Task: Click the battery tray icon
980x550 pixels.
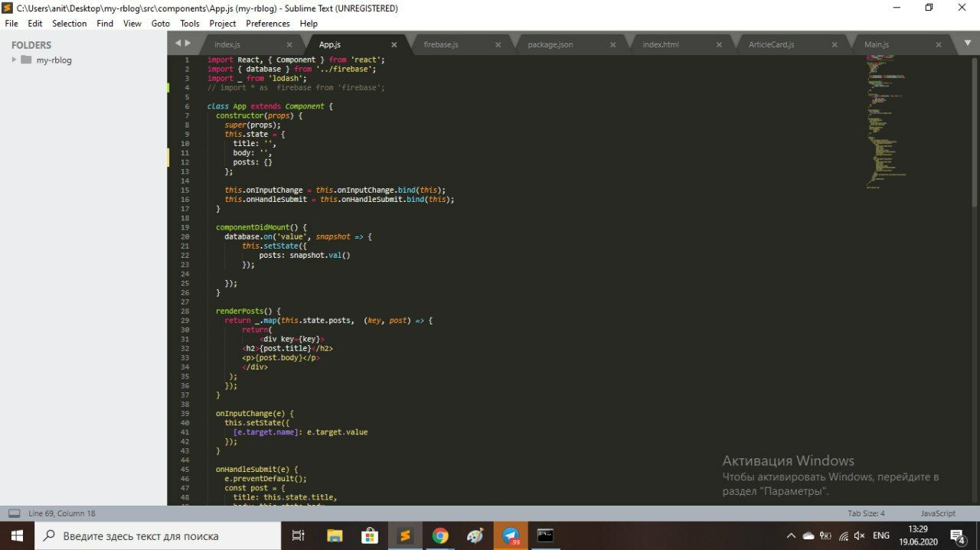Action: tap(825, 535)
